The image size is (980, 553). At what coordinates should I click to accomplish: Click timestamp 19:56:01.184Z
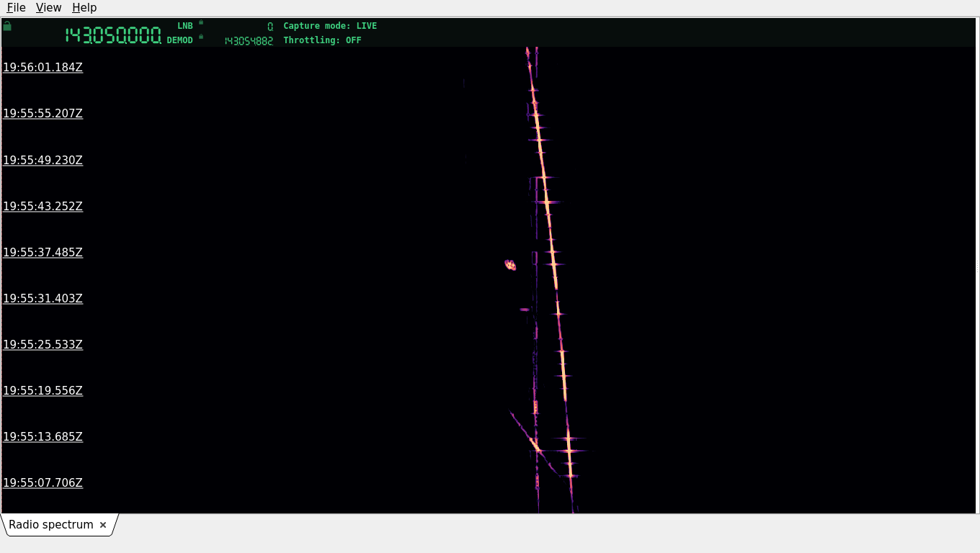(x=43, y=68)
